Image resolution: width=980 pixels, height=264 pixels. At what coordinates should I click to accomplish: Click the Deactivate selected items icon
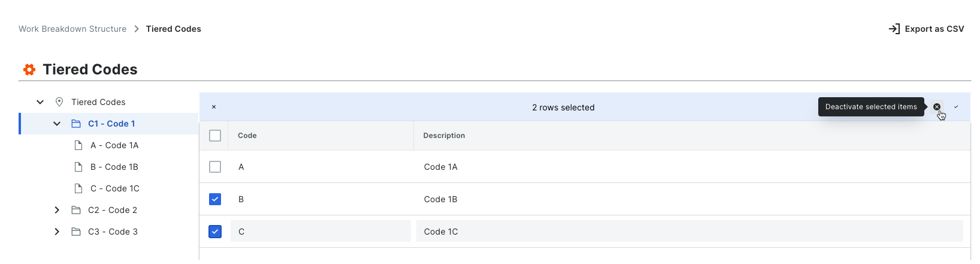tap(937, 107)
